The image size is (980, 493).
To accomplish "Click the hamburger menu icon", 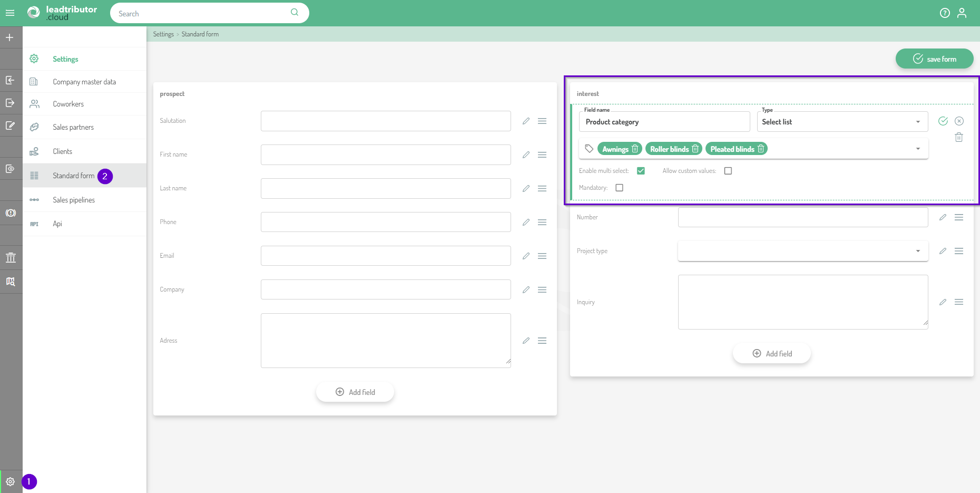I will (10, 13).
